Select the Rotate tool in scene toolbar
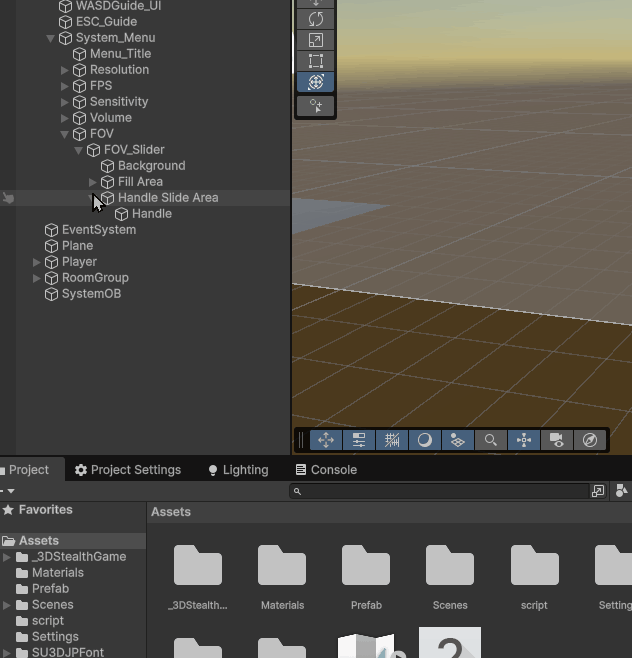The width and height of the screenshot is (632, 658). click(x=315, y=19)
